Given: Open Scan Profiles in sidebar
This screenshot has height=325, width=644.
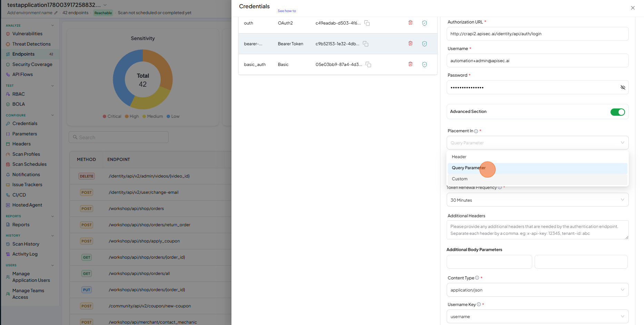Looking at the screenshot, I should [26, 154].
